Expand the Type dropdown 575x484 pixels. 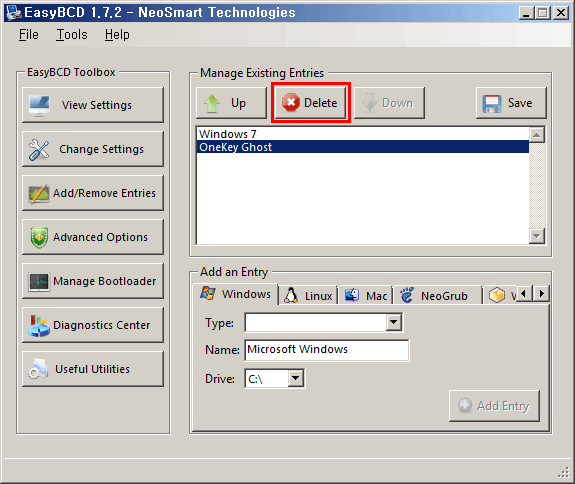tap(394, 322)
